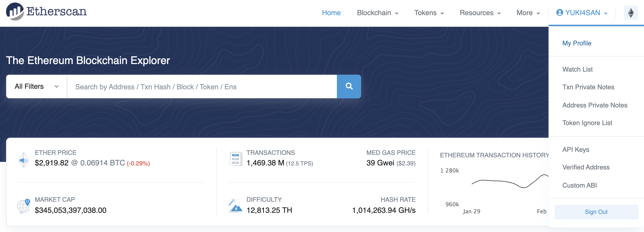Screen dimensions: 644x232
Task: Click the 12.5 TPS text
Action: (x=300, y=163)
